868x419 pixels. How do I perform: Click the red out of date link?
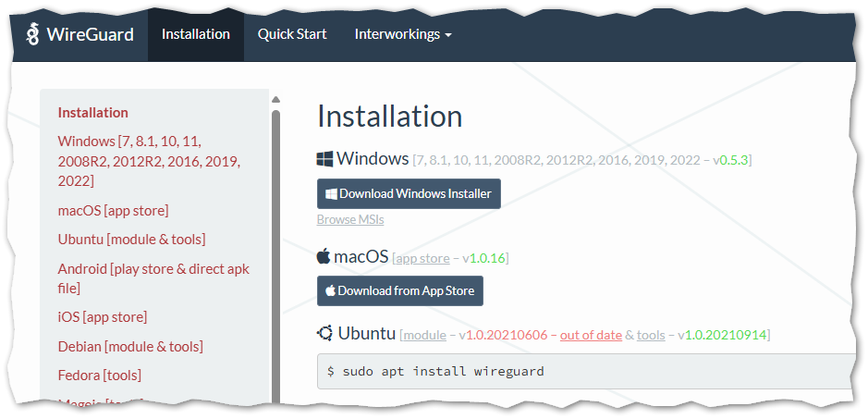pos(591,335)
